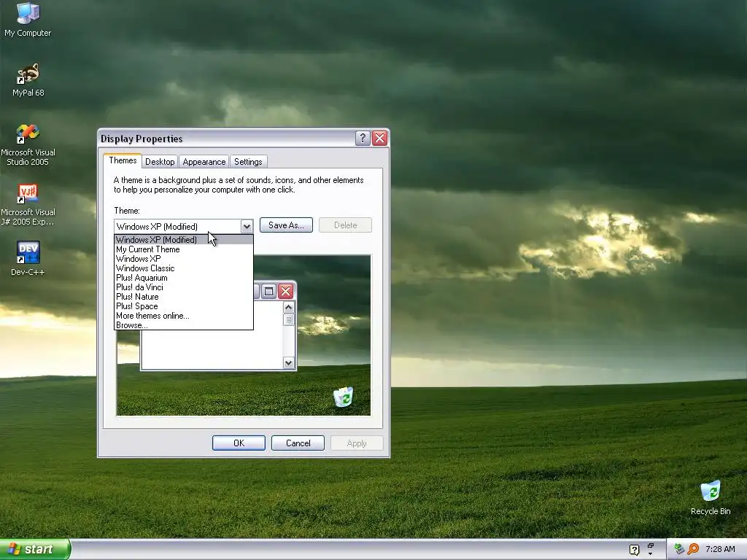Close the Display Properties dialog

tap(379, 138)
